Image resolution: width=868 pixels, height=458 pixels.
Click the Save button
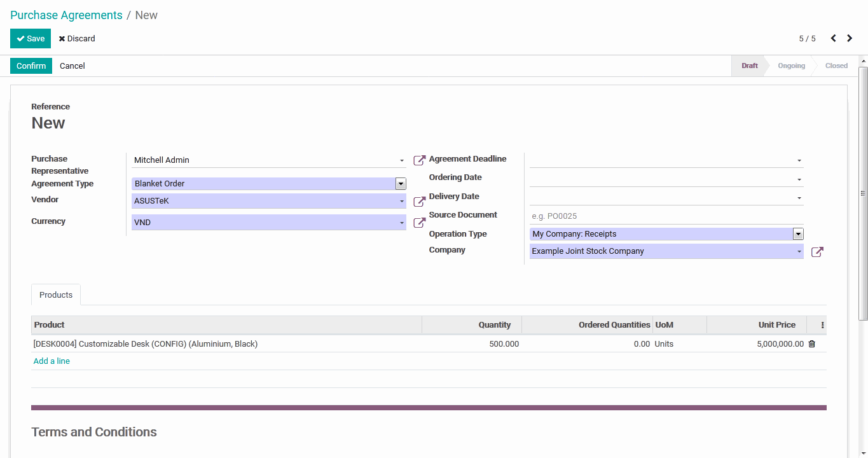tap(31, 39)
